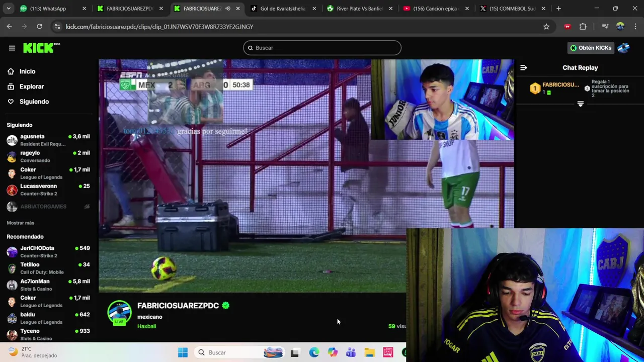
Task: Open the weather widget showing 21°C
Action: 33,352
